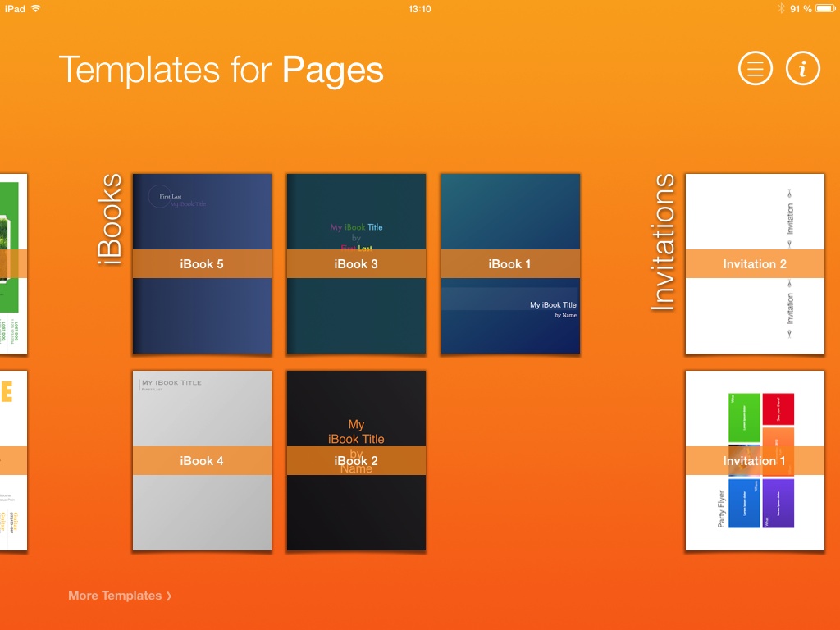Viewport: 840px width, 630px height.
Task: Select the iBook 3 template
Action: pyautogui.click(x=356, y=264)
